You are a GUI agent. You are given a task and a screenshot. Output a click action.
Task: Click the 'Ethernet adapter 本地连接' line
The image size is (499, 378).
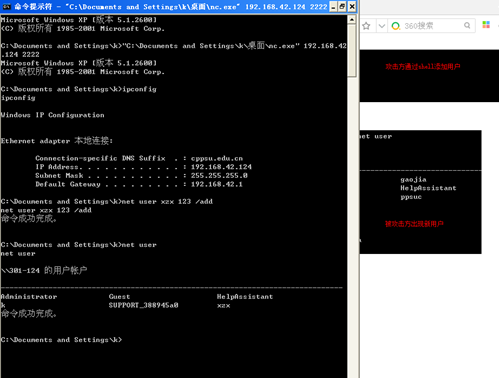click(x=57, y=141)
